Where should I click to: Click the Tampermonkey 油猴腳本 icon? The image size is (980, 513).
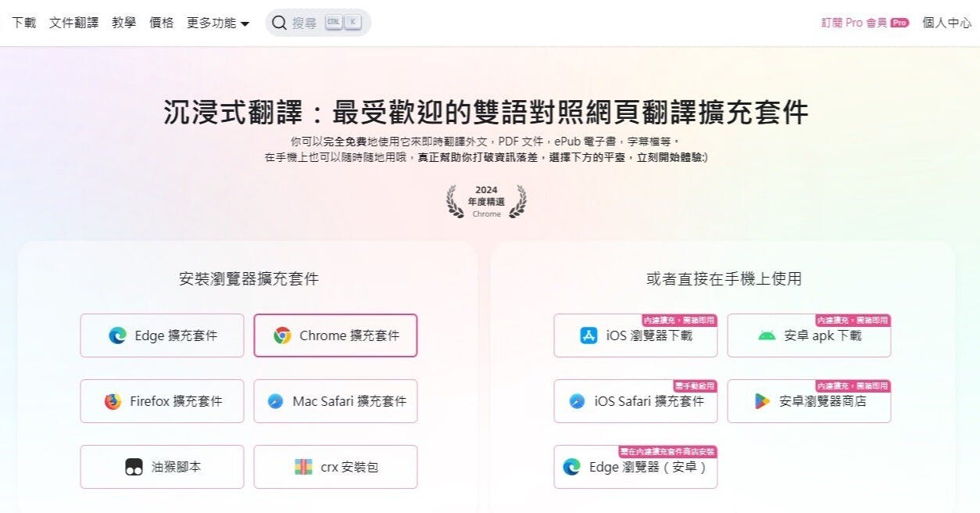pos(134,467)
